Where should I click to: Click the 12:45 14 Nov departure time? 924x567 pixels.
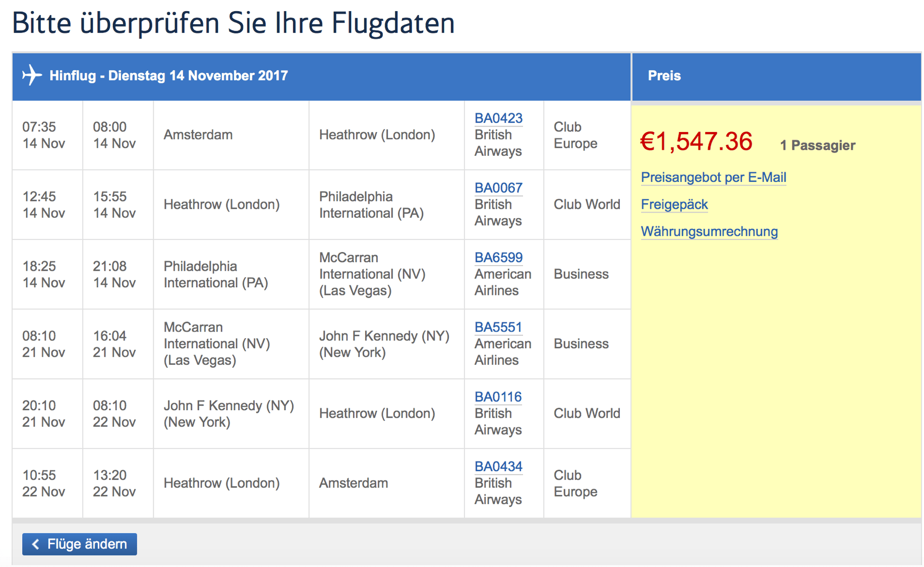43,205
